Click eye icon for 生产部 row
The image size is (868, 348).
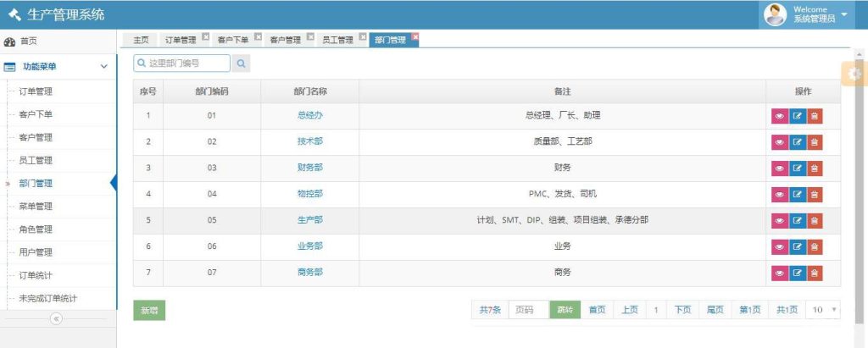[x=780, y=221]
